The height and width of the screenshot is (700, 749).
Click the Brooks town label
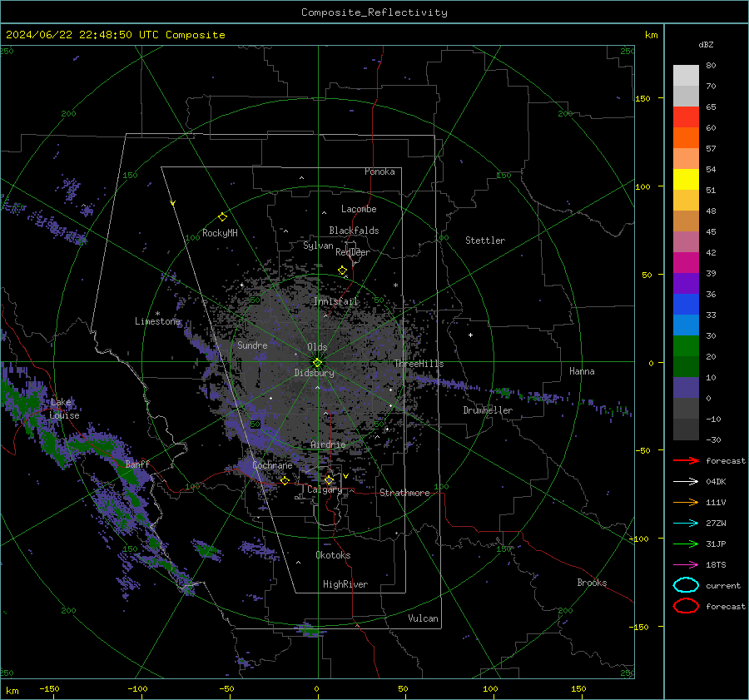click(592, 583)
